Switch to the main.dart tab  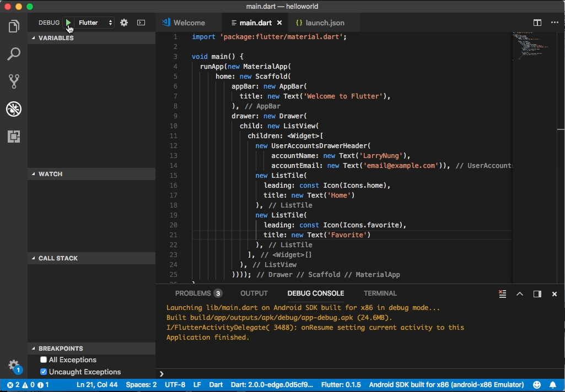coord(255,23)
